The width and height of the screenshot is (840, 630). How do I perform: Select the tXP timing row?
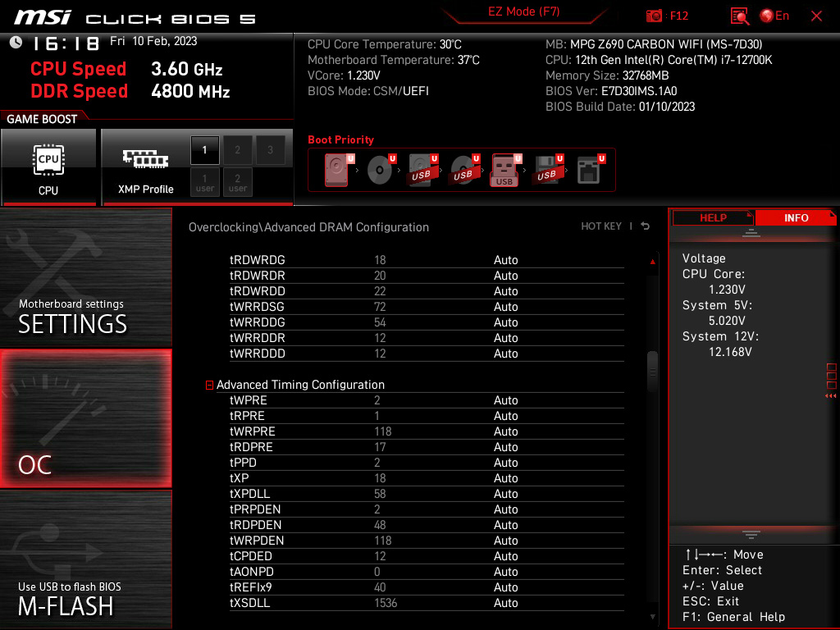point(427,478)
